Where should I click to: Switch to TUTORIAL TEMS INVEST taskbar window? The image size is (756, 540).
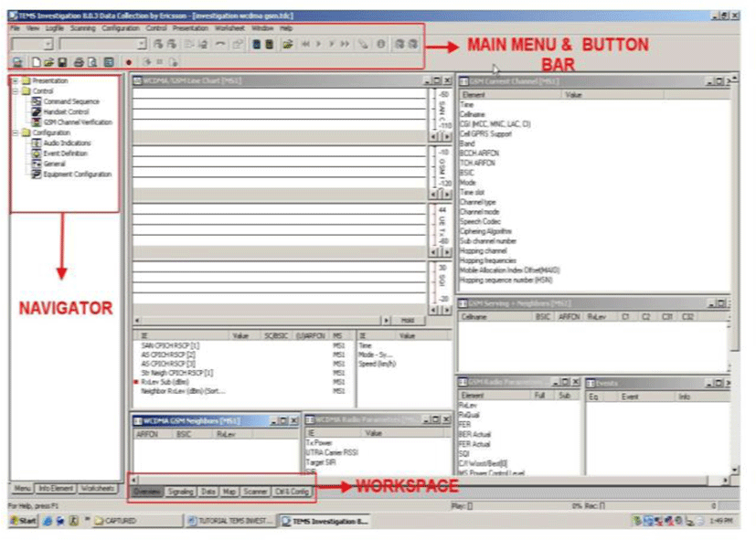[230, 521]
